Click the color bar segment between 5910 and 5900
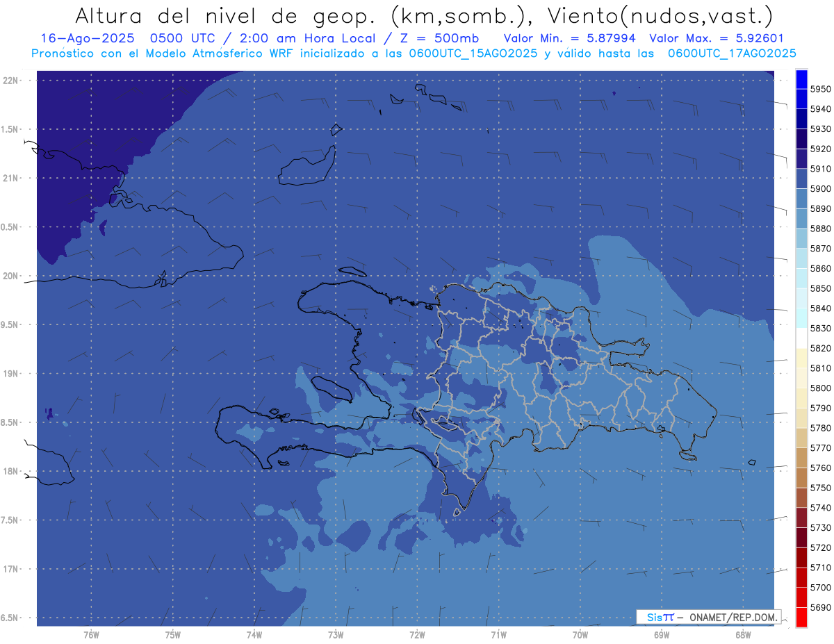 point(801,179)
